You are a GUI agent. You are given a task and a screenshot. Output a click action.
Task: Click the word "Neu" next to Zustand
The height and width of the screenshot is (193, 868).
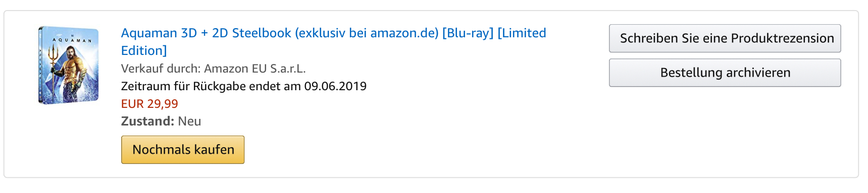coord(189,121)
